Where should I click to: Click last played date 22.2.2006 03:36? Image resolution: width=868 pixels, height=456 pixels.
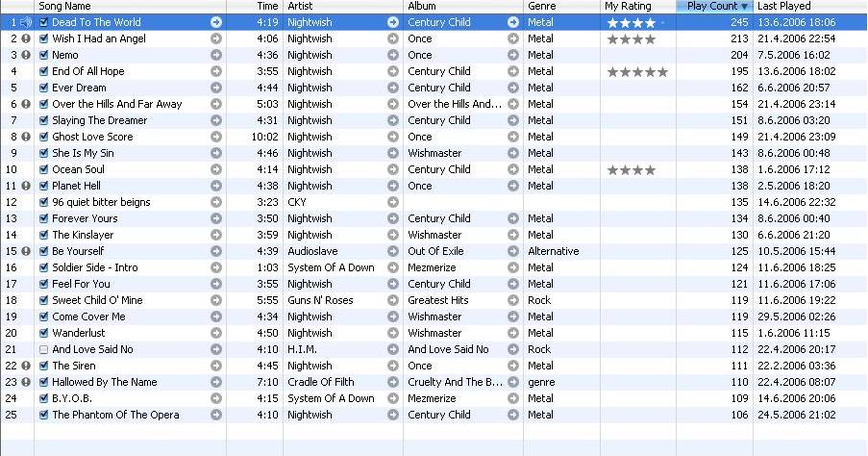(797, 366)
